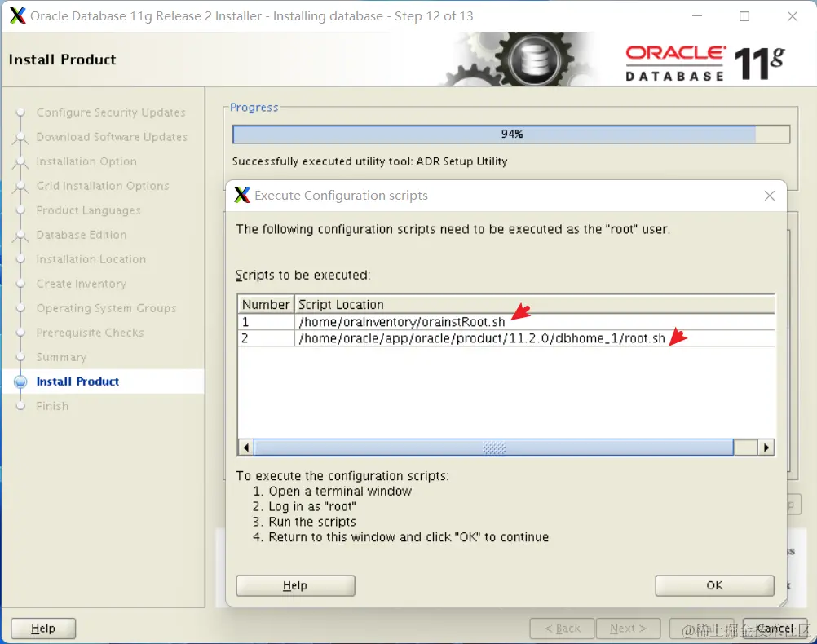This screenshot has width=817, height=644.
Task: Minimize the installer window
Action: (697, 16)
